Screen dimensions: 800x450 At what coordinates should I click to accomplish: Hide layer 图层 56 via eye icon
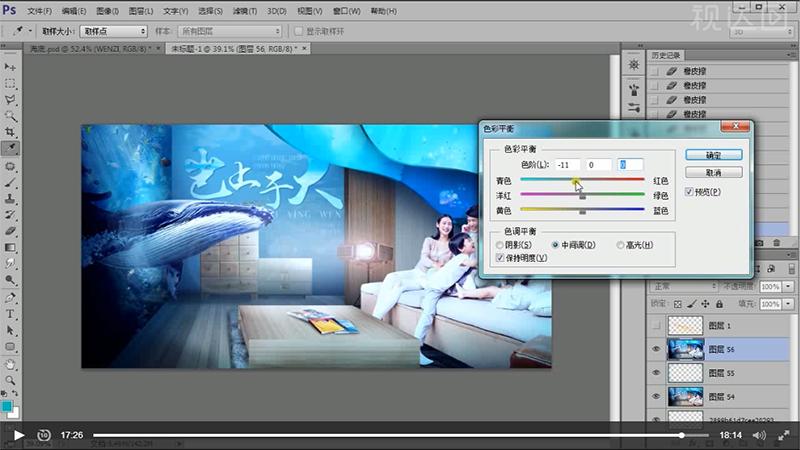656,349
